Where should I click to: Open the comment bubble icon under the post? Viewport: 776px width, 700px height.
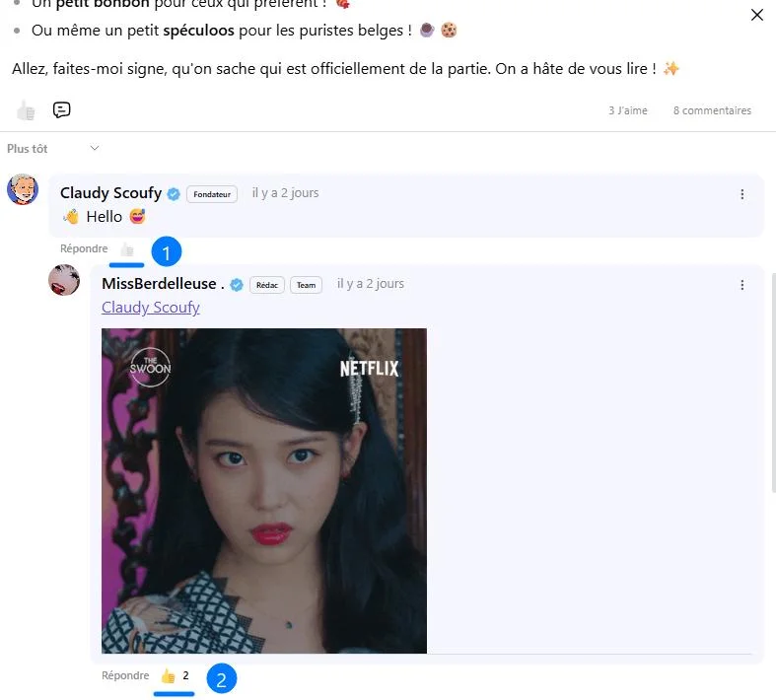[x=61, y=109]
